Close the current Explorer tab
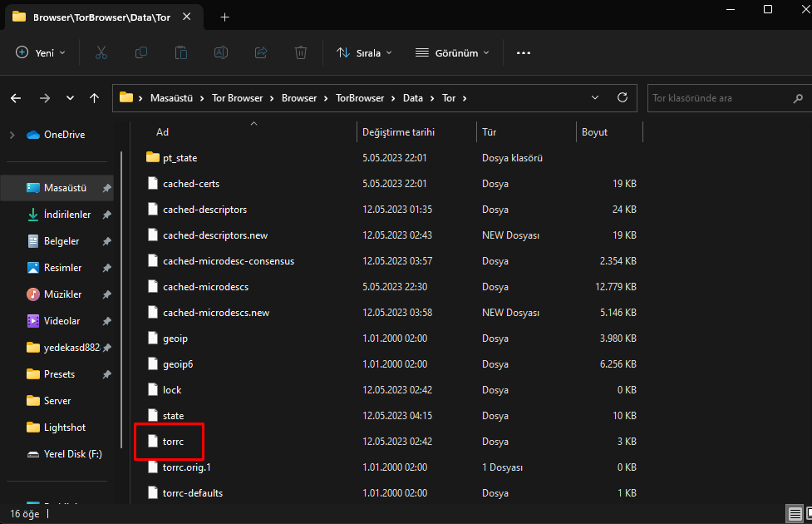The width and height of the screenshot is (812, 524). [x=187, y=17]
